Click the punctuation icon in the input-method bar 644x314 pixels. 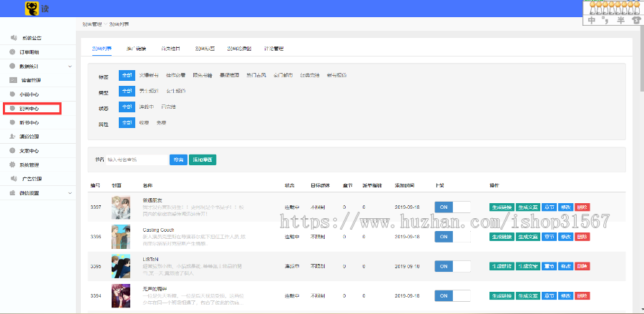[605, 20]
